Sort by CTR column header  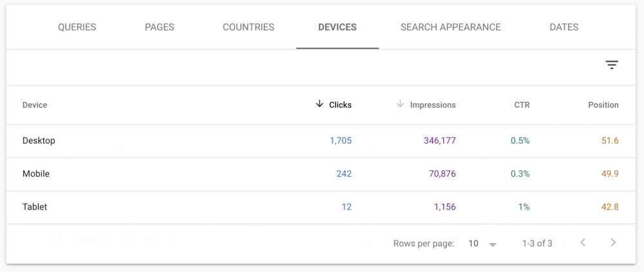522,105
